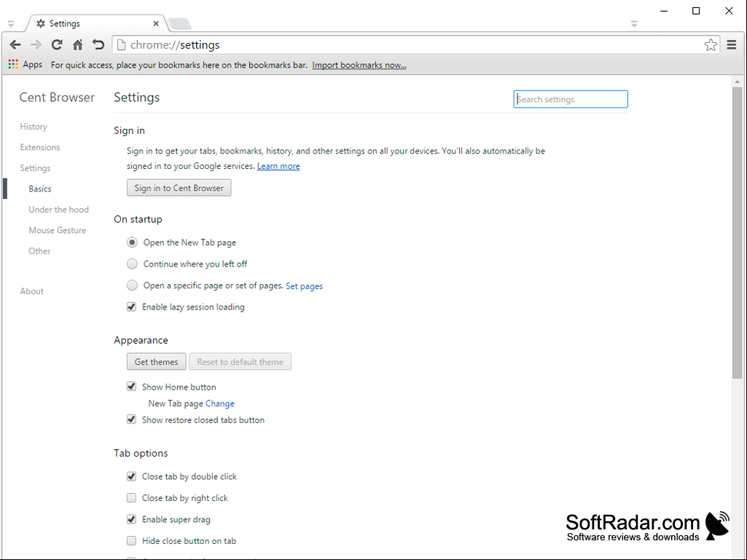The height and width of the screenshot is (560, 747).
Task: Click the vertical scrollbar thumb
Action: click(737, 233)
